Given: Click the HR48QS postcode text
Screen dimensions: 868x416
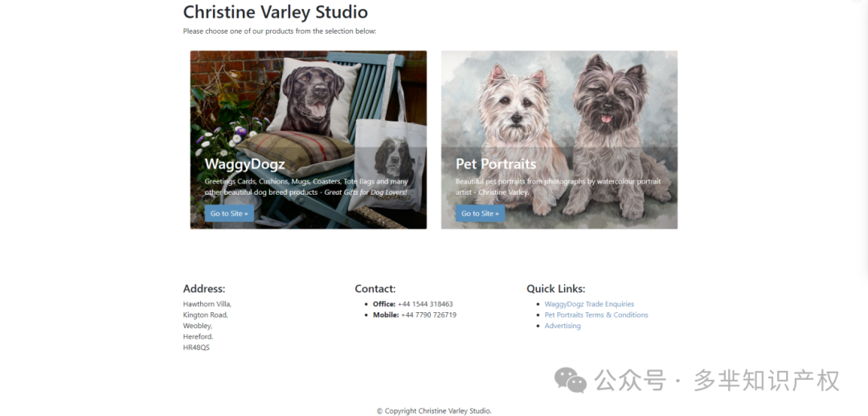Looking at the screenshot, I should pos(197,348).
